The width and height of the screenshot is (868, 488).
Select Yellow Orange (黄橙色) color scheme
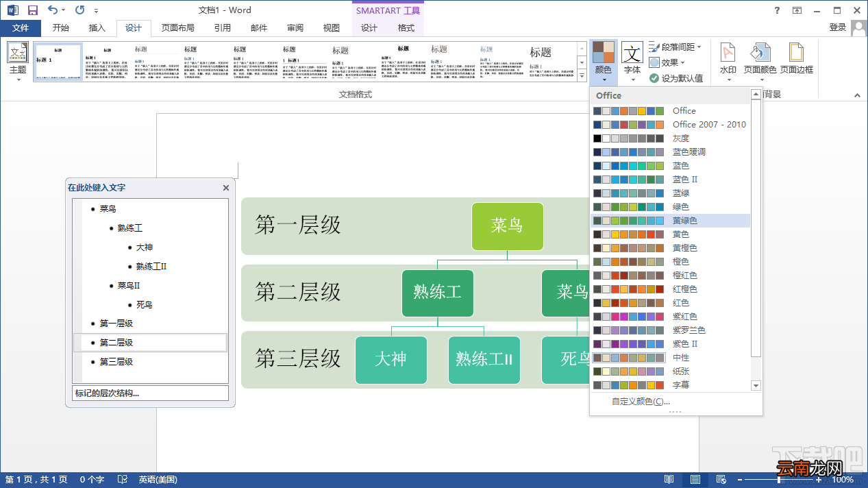pyautogui.click(x=671, y=247)
